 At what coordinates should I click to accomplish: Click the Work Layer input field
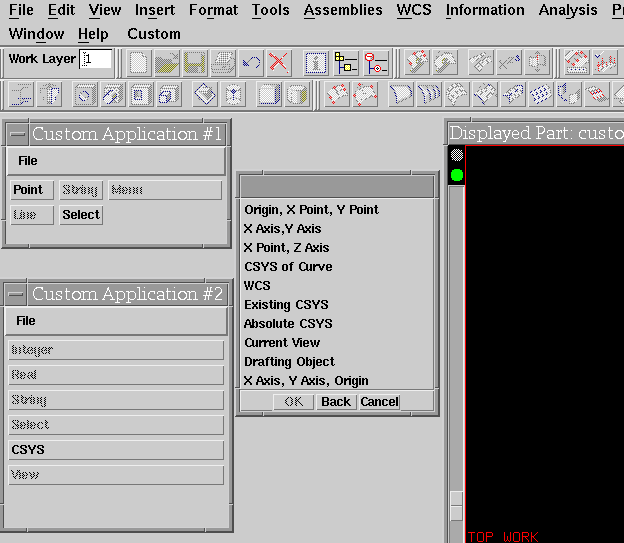click(96, 59)
